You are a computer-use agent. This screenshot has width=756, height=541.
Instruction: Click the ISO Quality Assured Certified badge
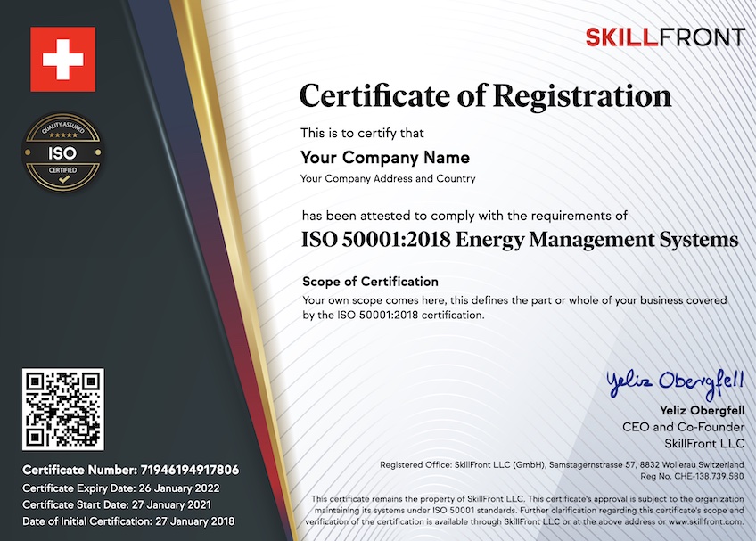tap(62, 152)
